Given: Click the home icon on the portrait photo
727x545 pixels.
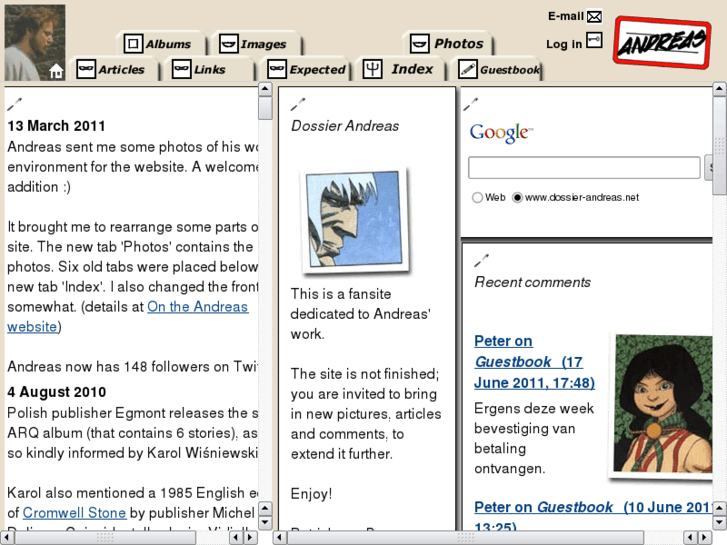Looking at the screenshot, I should 56,71.
